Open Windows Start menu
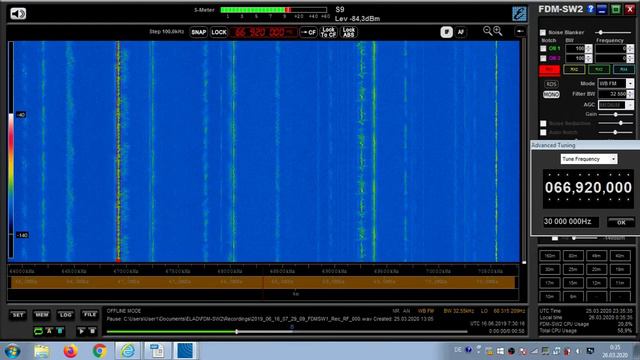Image resolution: width=640 pixels, height=360 pixels. (x=12, y=351)
